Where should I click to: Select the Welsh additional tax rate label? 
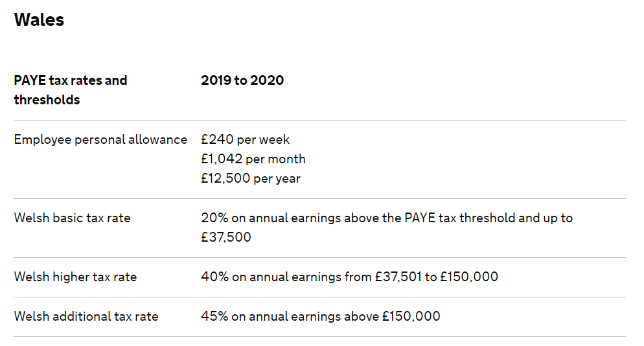[86, 316]
